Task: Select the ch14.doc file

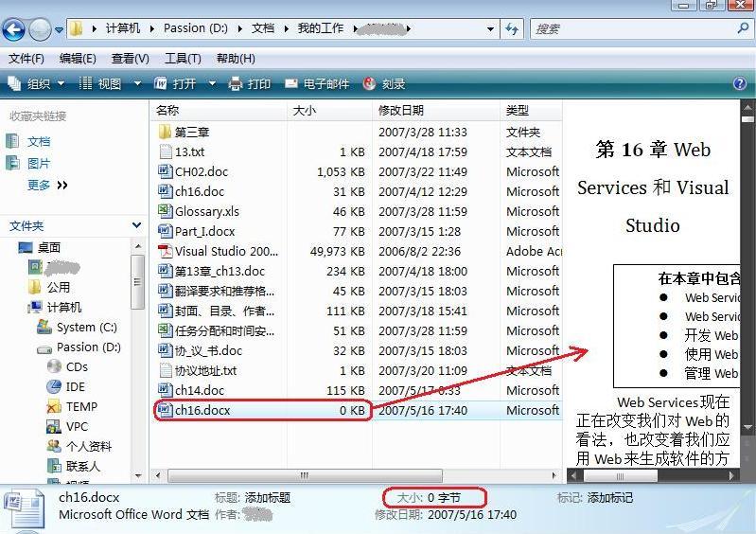Action: (199, 390)
